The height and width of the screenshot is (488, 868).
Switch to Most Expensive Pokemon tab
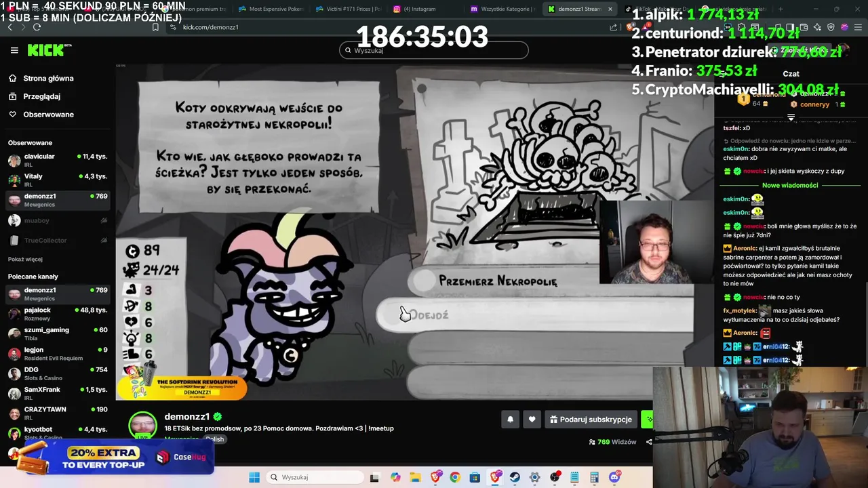pyautogui.click(x=271, y=9)
